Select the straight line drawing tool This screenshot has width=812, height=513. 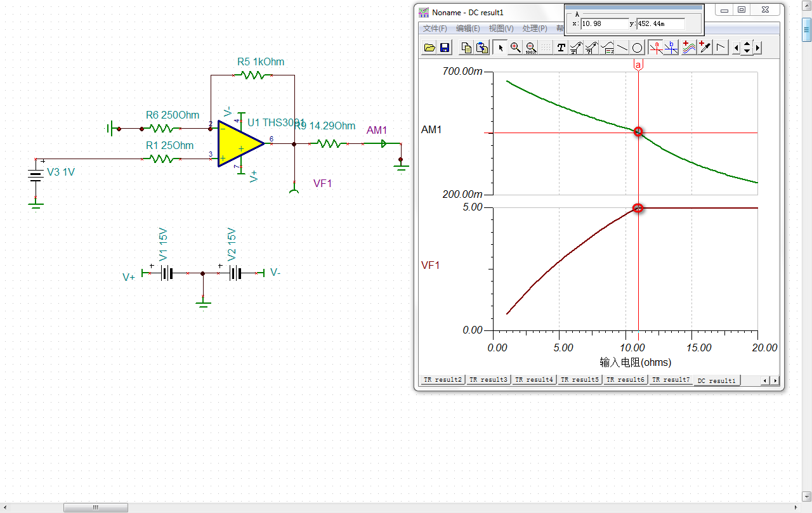(622, 48)
